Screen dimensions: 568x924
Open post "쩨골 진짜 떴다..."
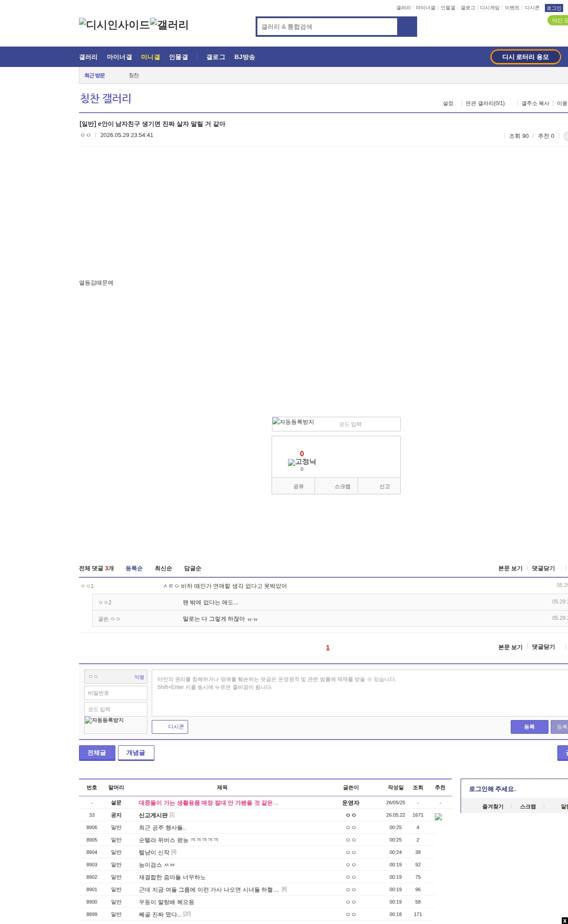(160, 915)
